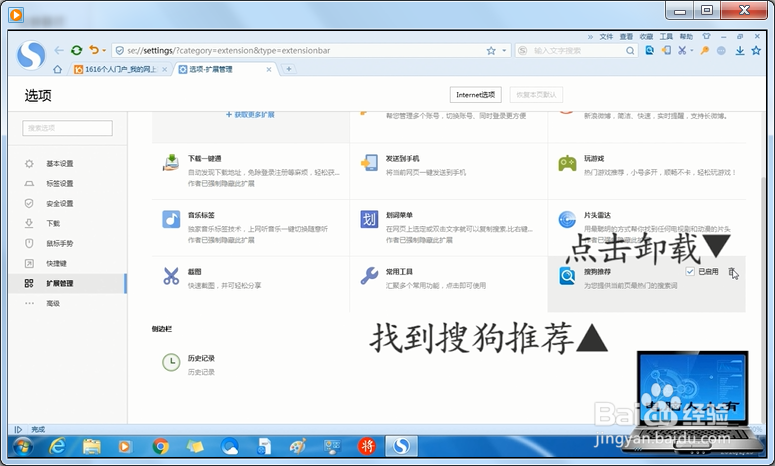Open the dropdown next to toolbar scissors

click(691, 50)
